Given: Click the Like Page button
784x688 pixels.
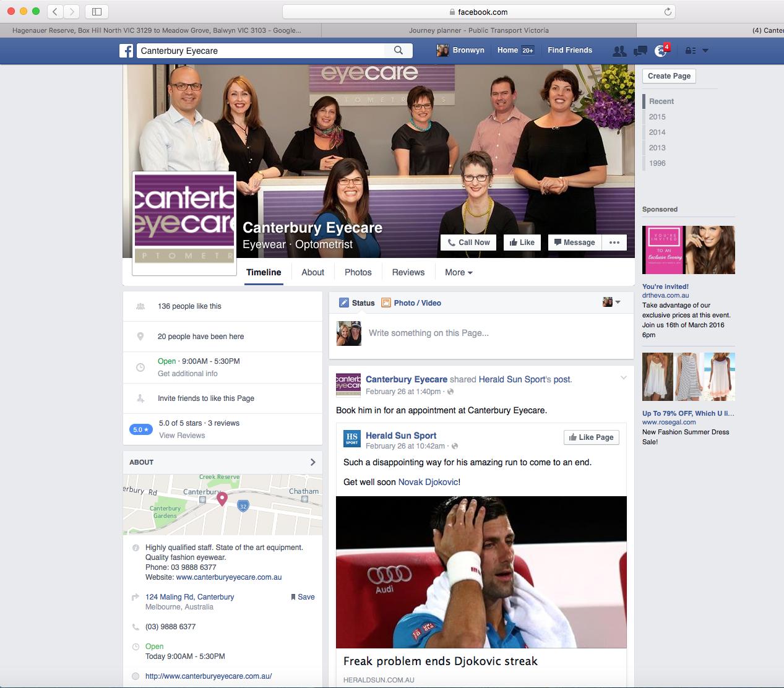Looking at the screenshot, I should point(591,437).
